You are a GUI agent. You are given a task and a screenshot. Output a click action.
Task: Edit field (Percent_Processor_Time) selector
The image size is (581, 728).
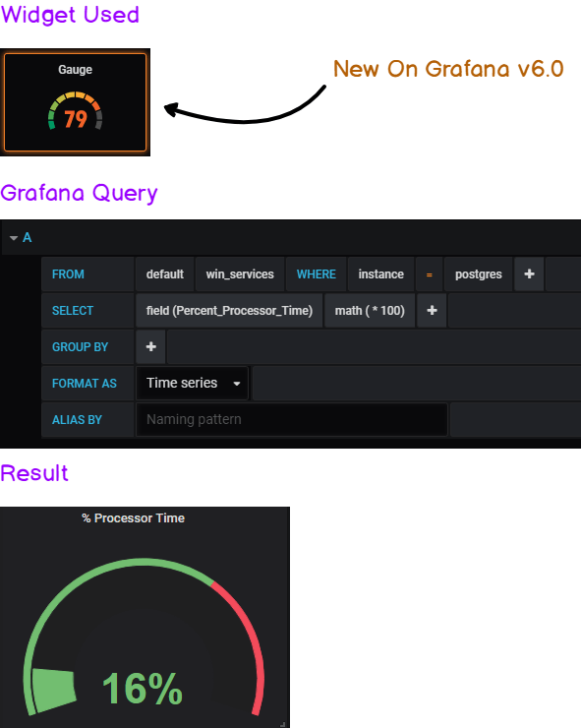click(229, 310)
